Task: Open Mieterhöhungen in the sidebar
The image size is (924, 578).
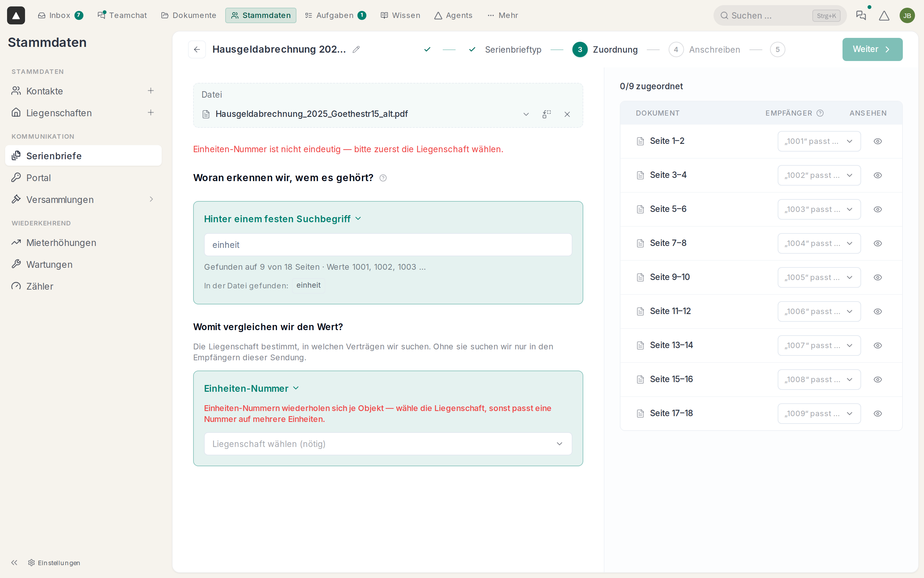Action: 83,243
